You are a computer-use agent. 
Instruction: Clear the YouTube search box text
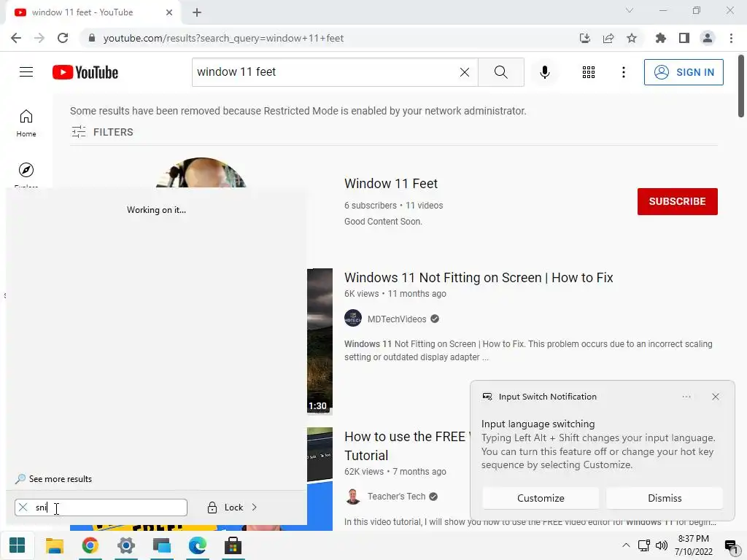coord(465,72)
